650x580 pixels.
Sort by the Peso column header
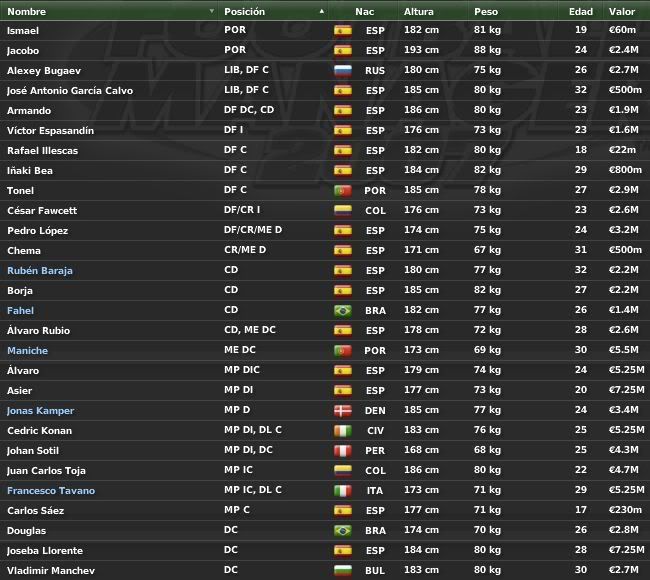[x=486, y=11]
